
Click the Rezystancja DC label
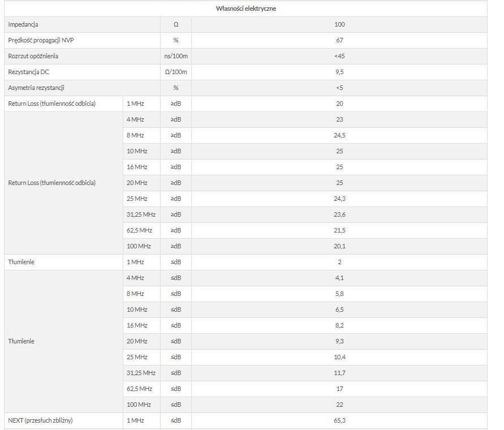pos(29,72)
